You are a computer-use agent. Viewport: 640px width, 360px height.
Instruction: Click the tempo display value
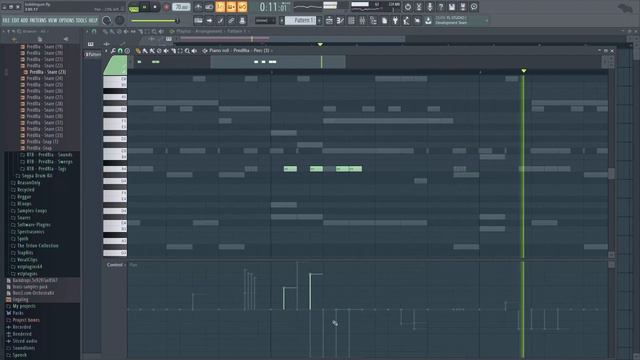(x=181, y=7)
